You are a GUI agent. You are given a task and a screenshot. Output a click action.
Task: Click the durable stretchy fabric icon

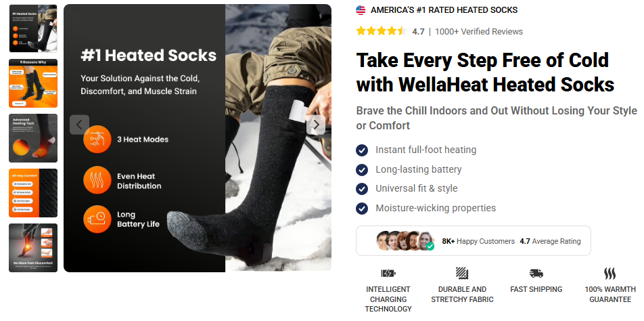[462, 274]
